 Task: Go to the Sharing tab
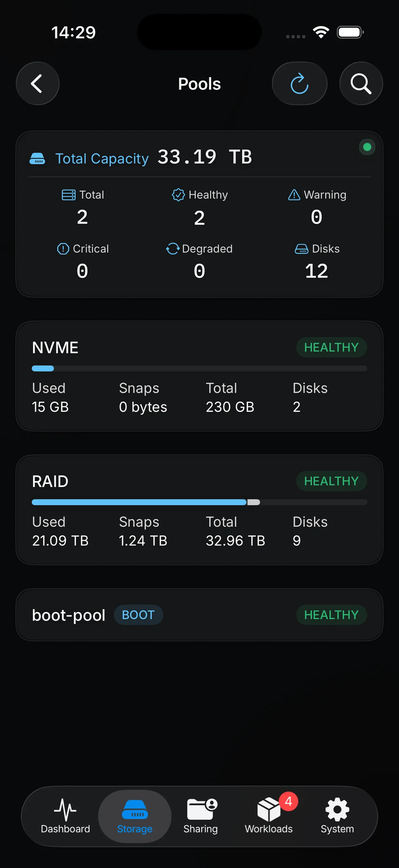tap(201, 816)
